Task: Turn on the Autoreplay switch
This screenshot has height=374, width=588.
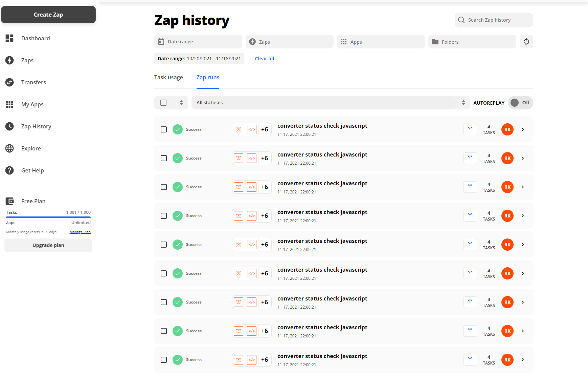Action: [x=520, y=103]
